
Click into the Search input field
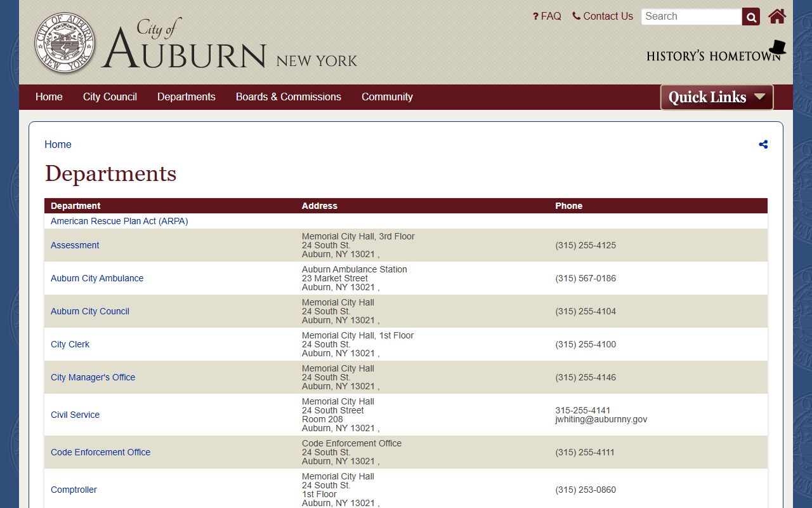[x=691, y=17]
